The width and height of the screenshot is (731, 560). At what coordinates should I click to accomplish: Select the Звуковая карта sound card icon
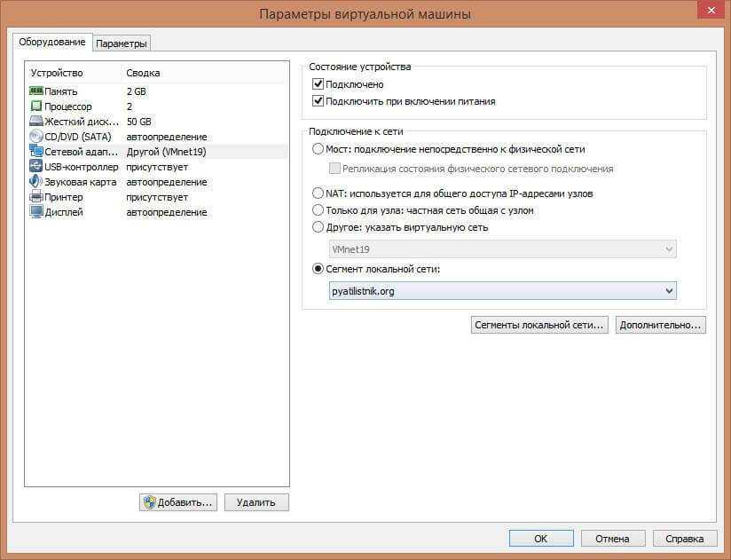tap(36, 182)
